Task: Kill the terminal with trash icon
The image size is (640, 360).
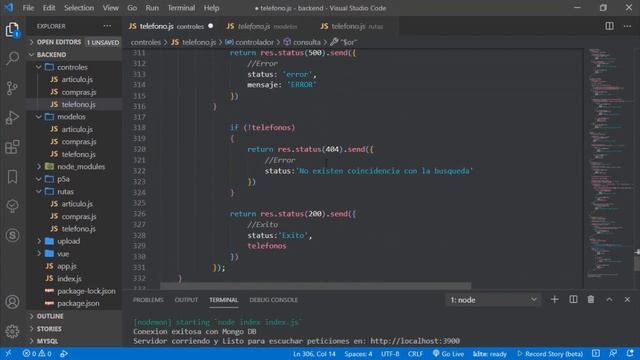Action: (x=591, y=300)
